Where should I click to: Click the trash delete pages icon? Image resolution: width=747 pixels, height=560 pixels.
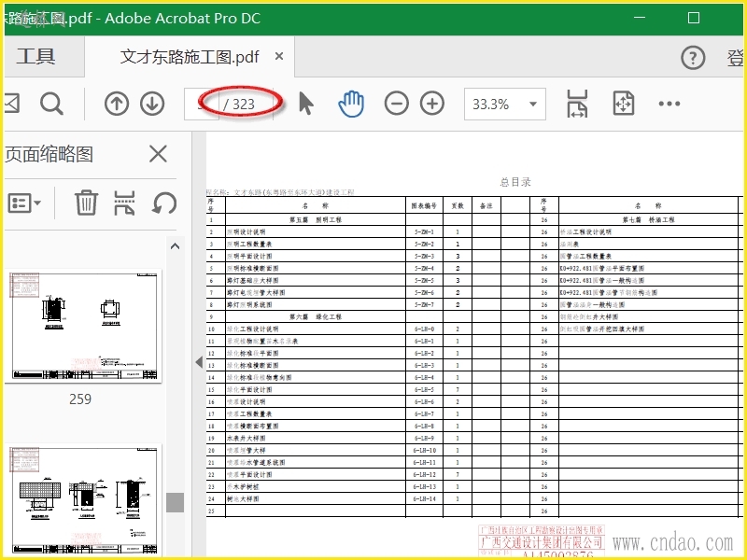[x=86, y=203]
